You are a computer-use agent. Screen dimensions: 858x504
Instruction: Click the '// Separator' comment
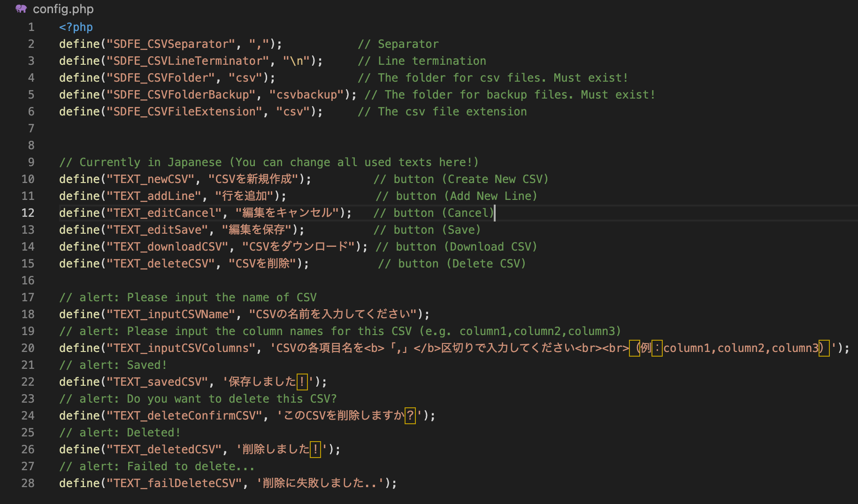398,44
